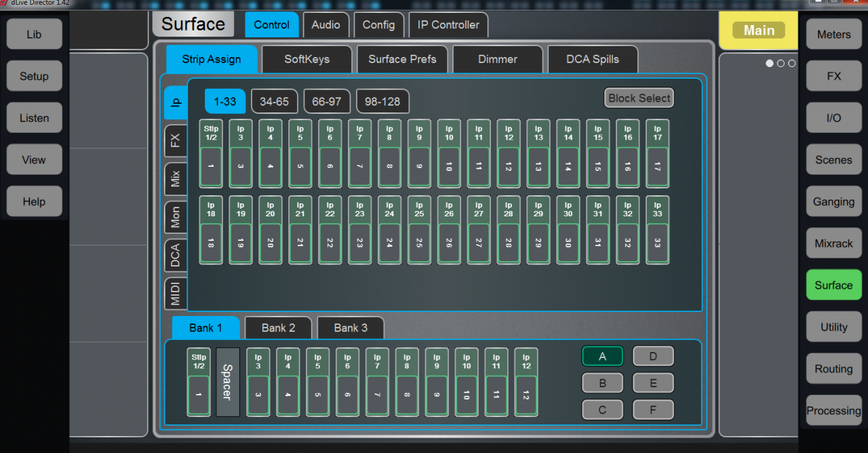
Task: Open the Meters screen
Action: 833,34
